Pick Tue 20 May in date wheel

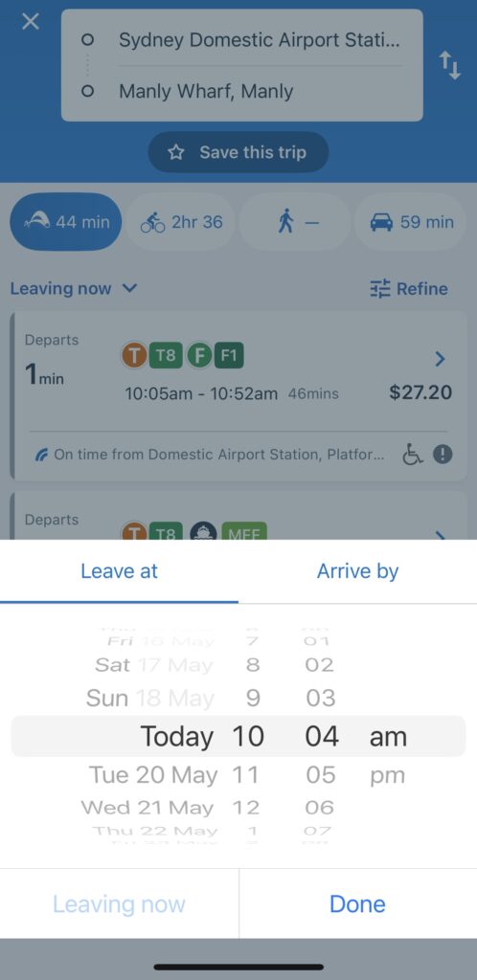[x=154, y=775]
